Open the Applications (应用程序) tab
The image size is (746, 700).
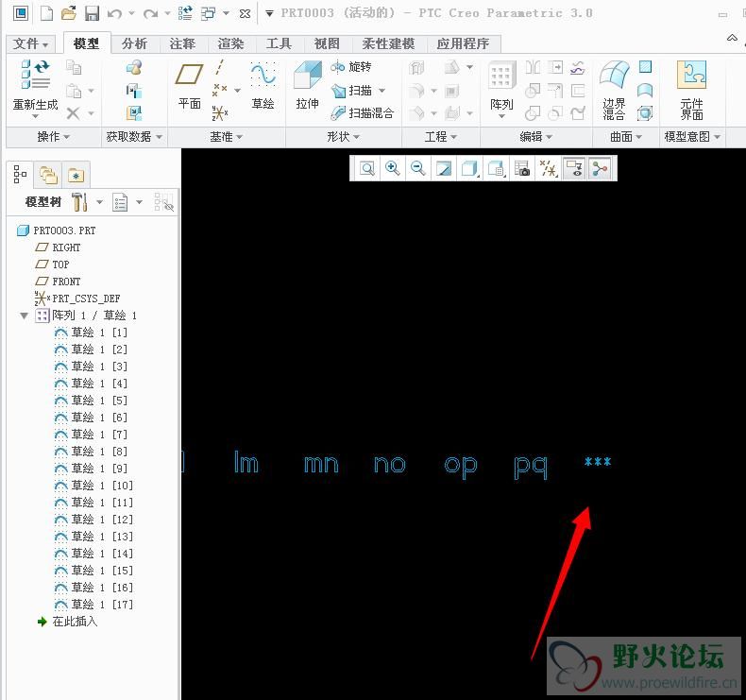(463, 43)
